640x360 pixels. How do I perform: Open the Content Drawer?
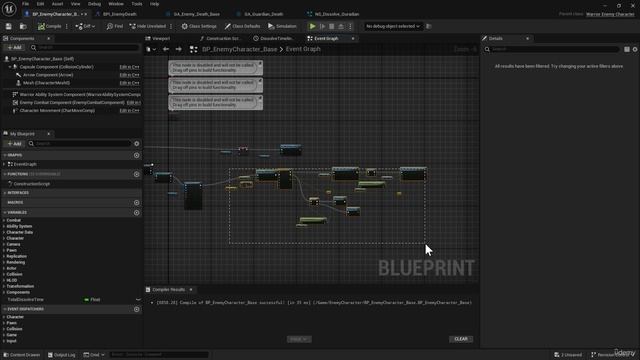[22, 355]
